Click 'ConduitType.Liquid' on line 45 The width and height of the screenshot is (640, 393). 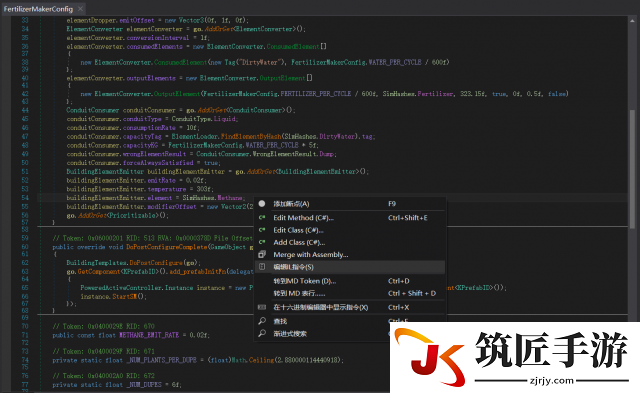(x=204, y=119)
